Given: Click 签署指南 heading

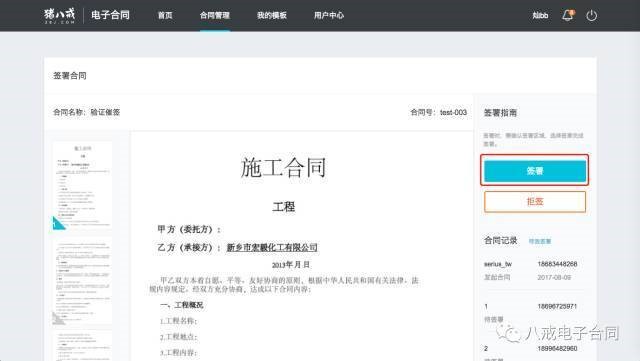Looking at the screenshot, I should point(500,113).
